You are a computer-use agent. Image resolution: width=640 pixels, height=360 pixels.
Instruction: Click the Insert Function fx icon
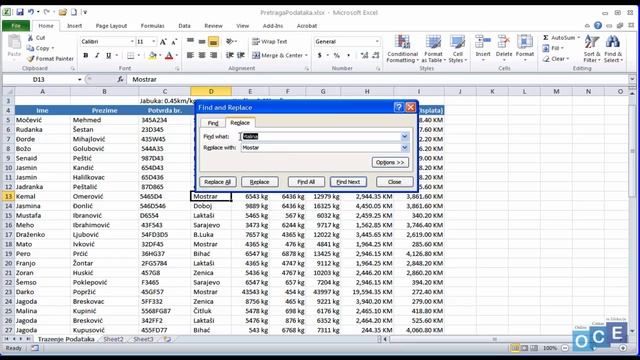tap(120, 79)
